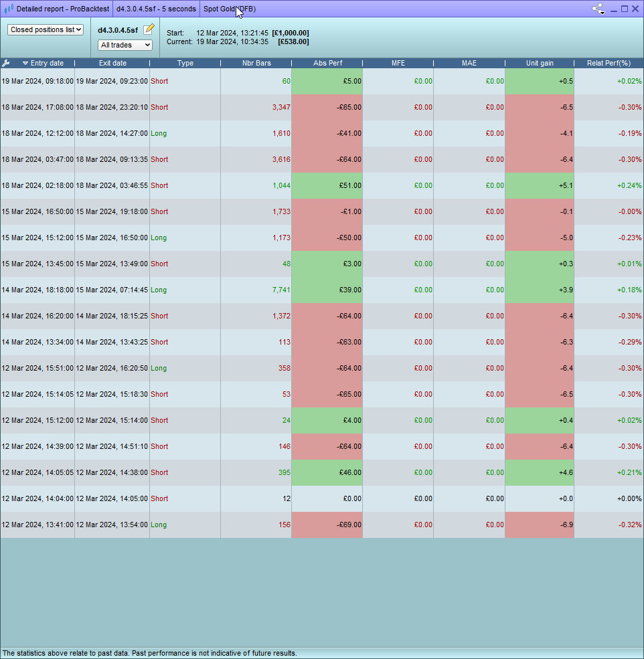Sort by Exit date column header
Viewport: 644px width, 659px height.
tap(112, 63)
